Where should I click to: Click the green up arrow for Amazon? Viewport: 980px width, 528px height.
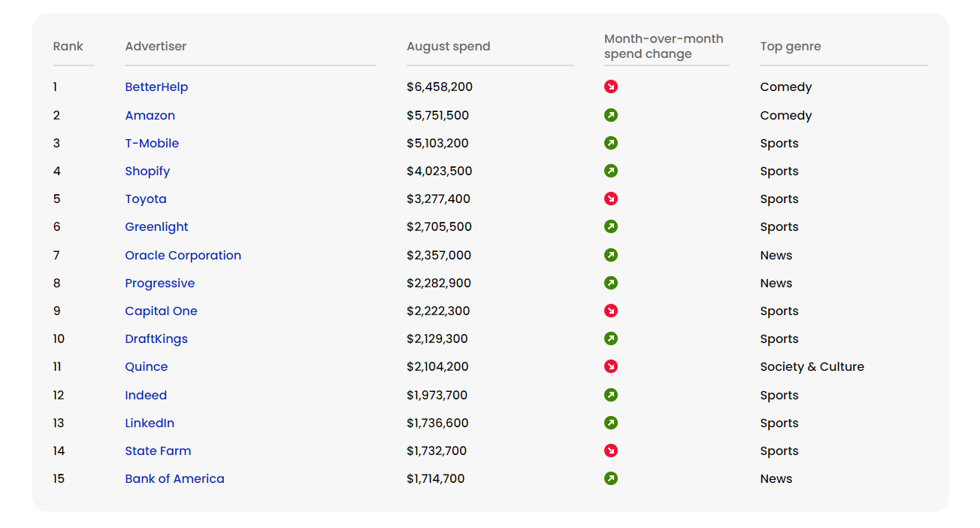[x=611, y=115]
